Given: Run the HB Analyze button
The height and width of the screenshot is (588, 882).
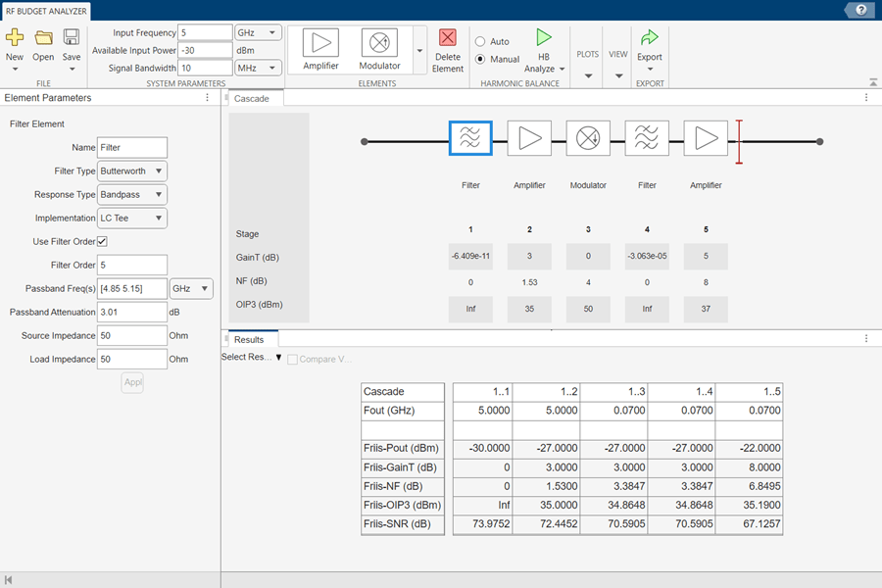Looking at the screenshot, I should tap(544, 39).
